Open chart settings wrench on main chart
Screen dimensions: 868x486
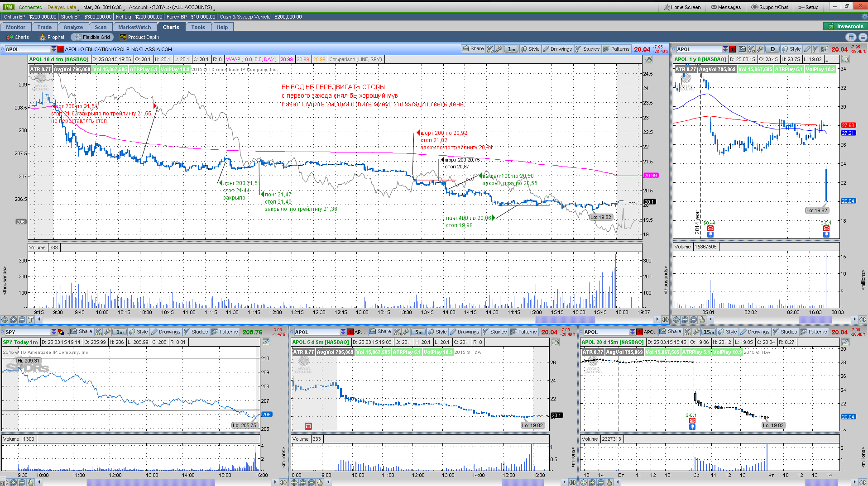pos(499,49)
